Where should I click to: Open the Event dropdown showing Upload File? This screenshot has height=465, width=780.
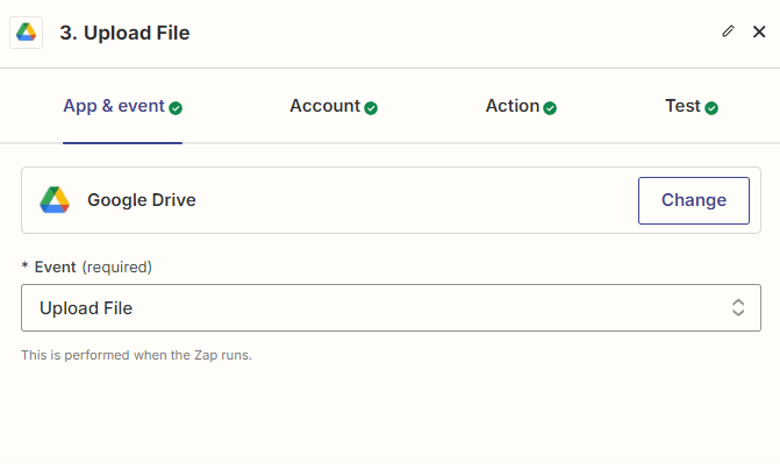click(391, 308)
